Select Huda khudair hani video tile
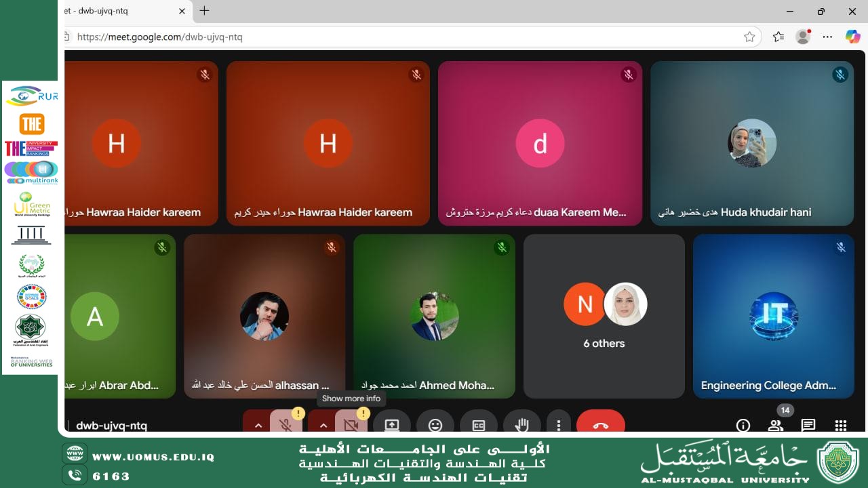 [752, 143]
